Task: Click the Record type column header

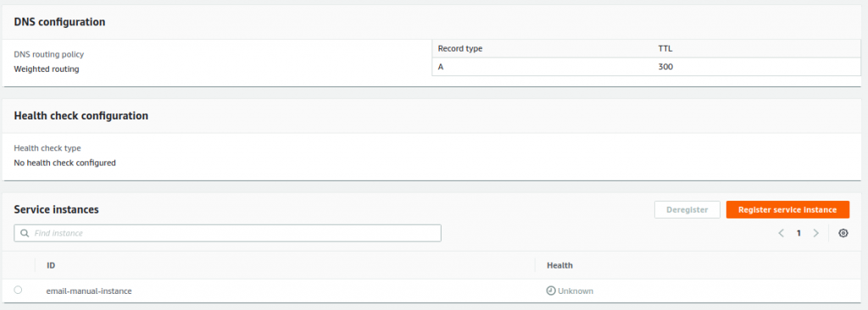Action: coord(460,48)
